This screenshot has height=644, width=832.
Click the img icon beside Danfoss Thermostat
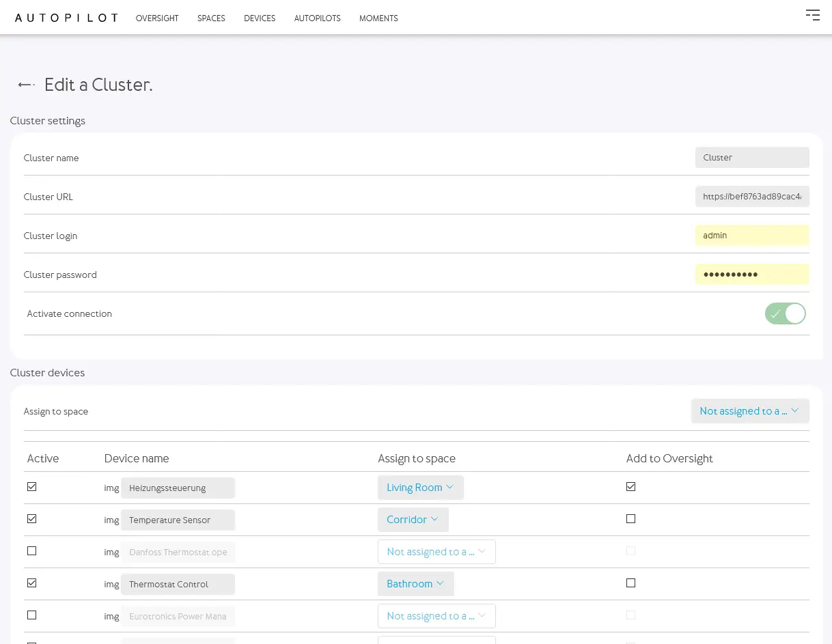pos(111,552)
